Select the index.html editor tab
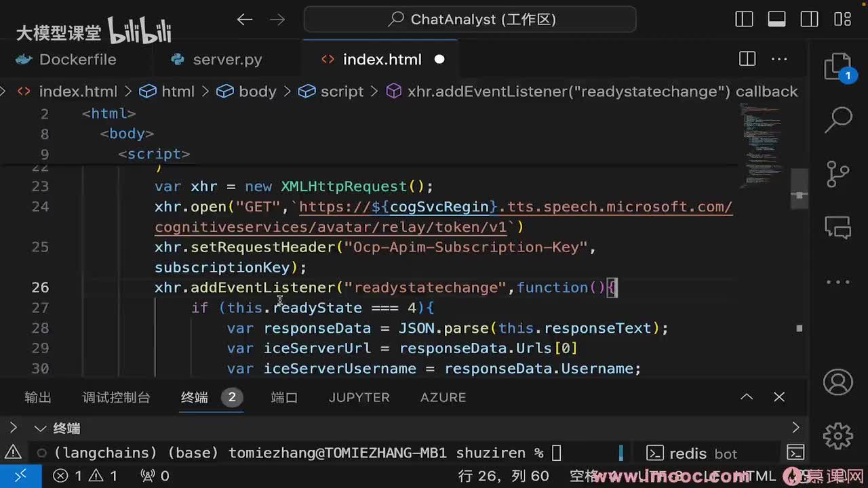The width and height of the screenshot is (868, 488). 382,60
